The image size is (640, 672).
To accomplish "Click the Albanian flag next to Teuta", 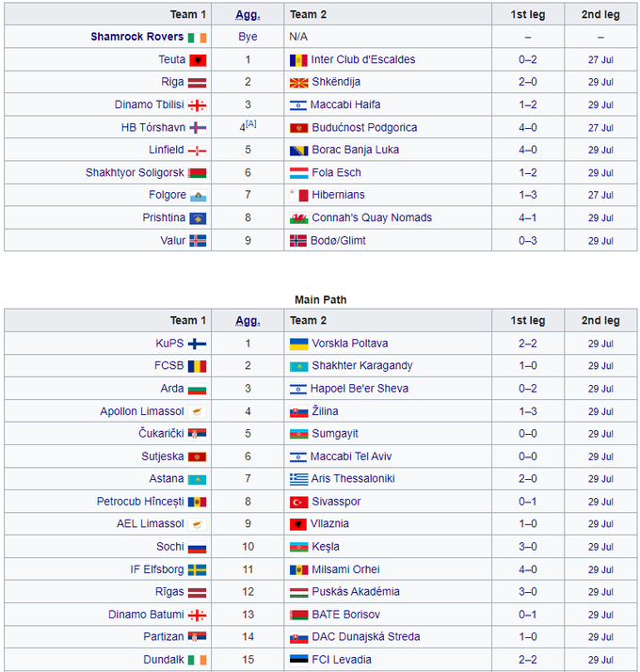I will click(x=198, y=59).
